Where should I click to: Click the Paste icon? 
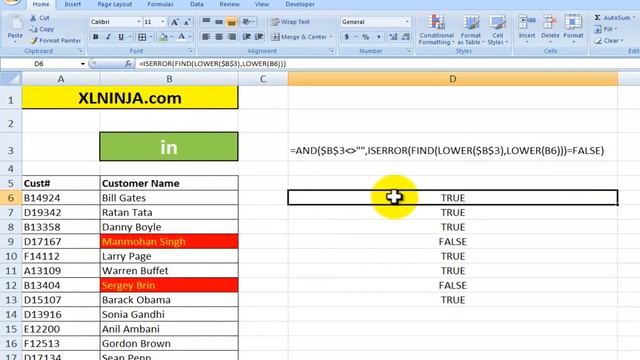tap(16, 23)
